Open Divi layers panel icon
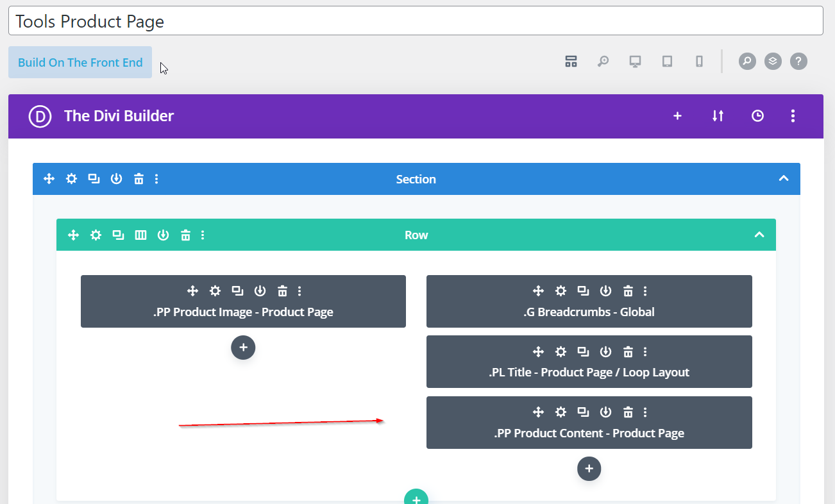835x504 pixels. (x=773, y=62)
